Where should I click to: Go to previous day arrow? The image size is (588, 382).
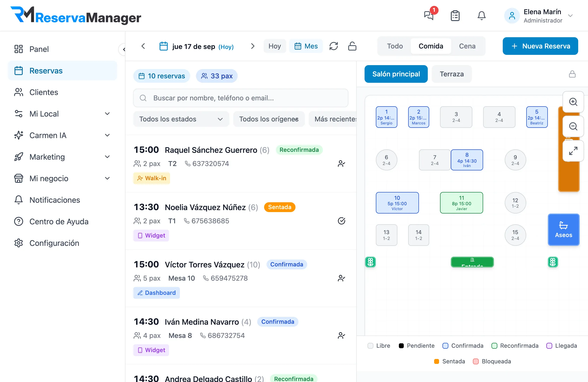pyautogui.click(x=143, y=46)
